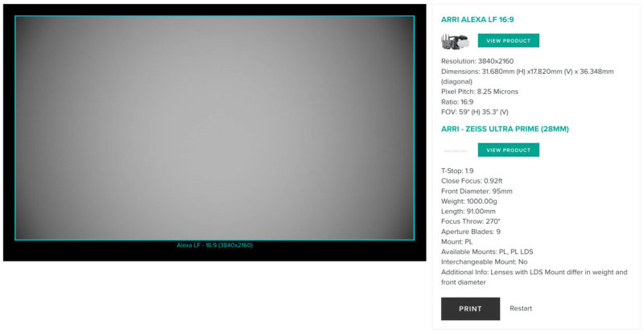Open the ARRI - ZEISS ULTRA PRIME (28MM) heading
The height and width of the screenshot is (333, 644).
pyautogui.click(x=505, y=129)
